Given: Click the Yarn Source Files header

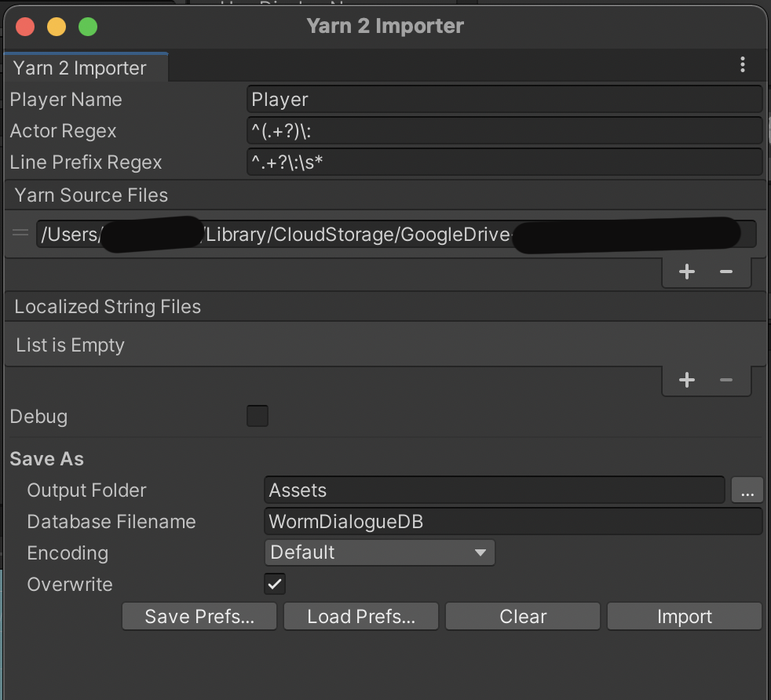Looking at the screenshot, I should tap(385, 195).
